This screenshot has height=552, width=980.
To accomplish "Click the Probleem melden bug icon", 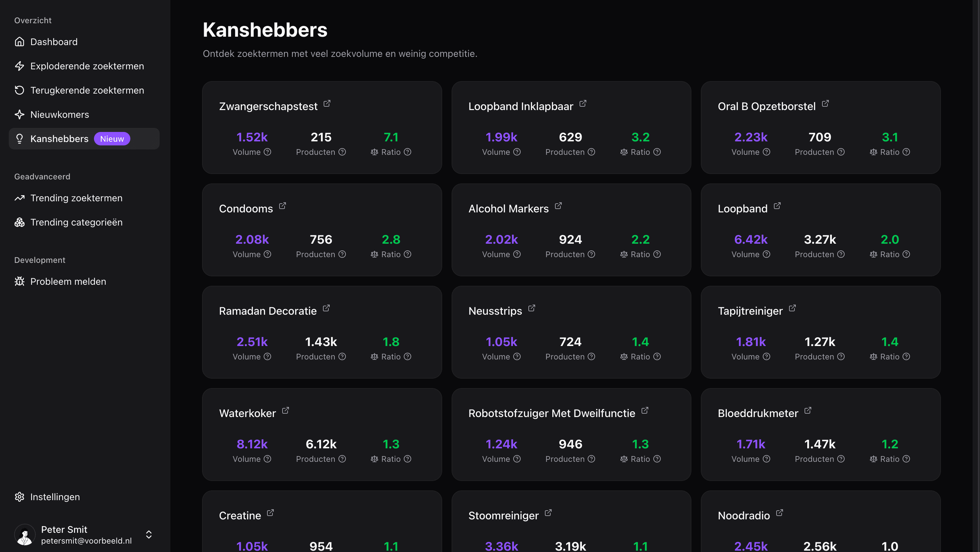I will point(20,281).
